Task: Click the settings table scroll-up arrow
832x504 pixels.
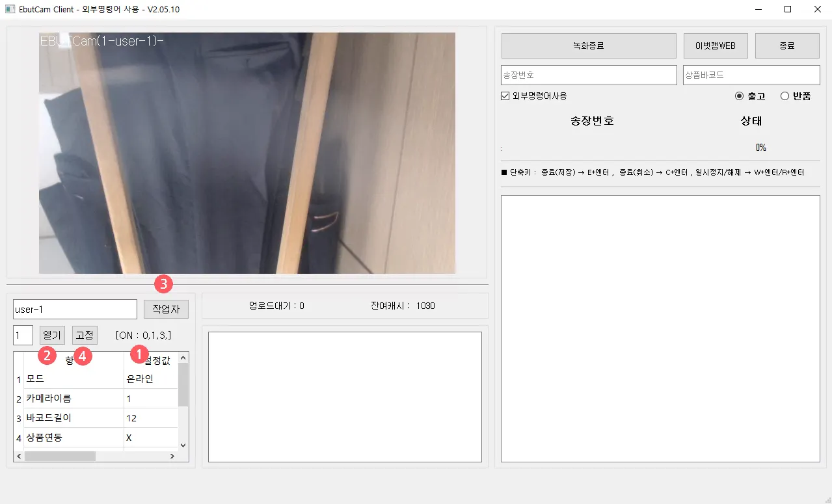Action: click(x=183, y=357)
